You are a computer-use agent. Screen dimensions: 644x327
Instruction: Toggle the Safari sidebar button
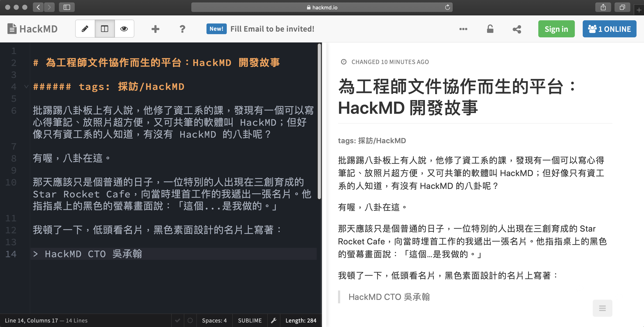[x=67, y=7]
